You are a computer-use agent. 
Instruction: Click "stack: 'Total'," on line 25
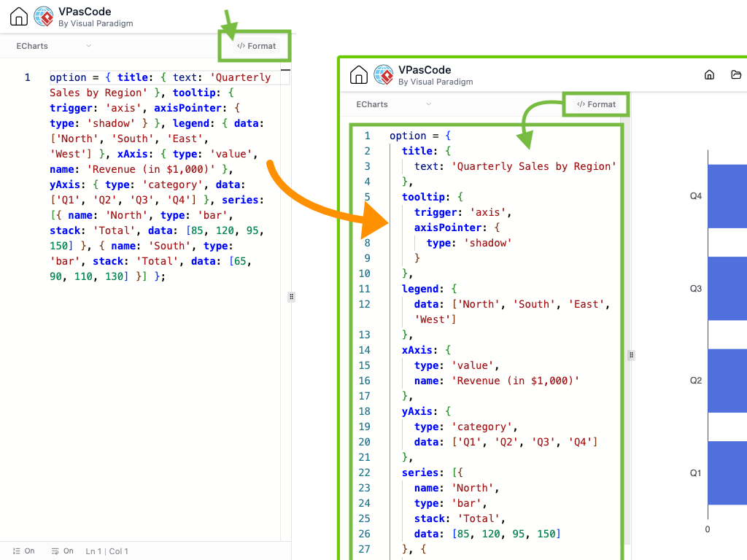pos(460,518)
